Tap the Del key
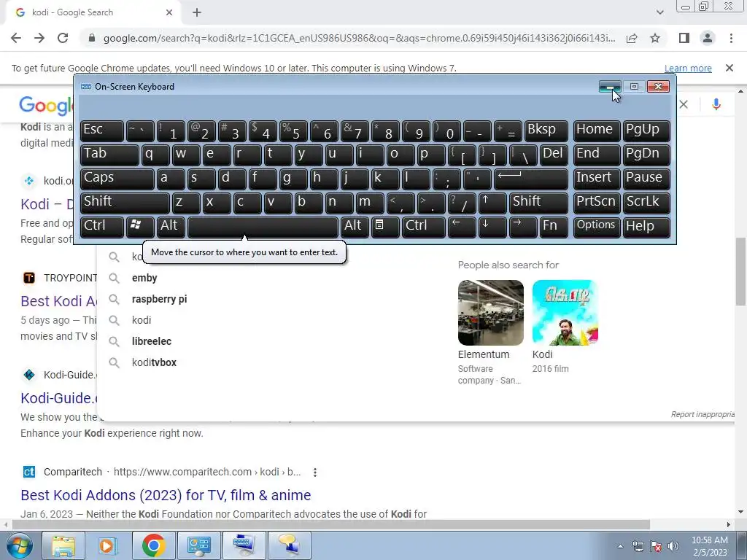 coord(554,155)
